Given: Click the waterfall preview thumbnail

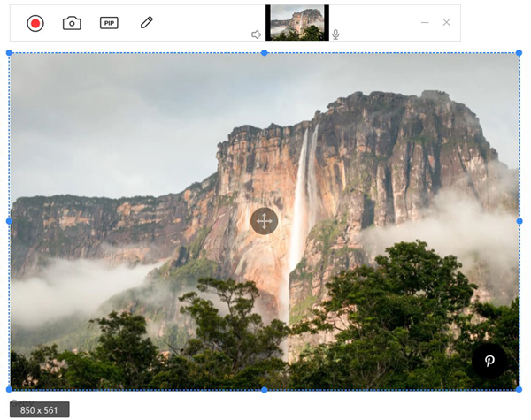Looking at the screenshot, I should [296, 22].
